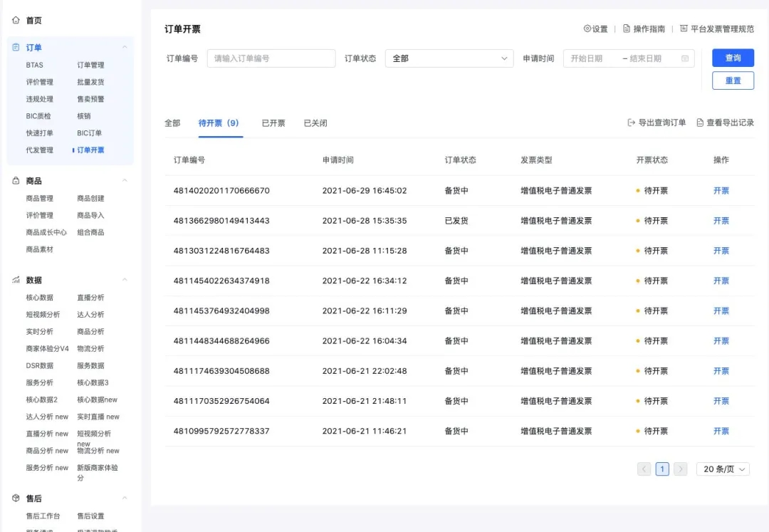Click 开票 for order 4811454022634374918
769x532 pixels.
721,281
